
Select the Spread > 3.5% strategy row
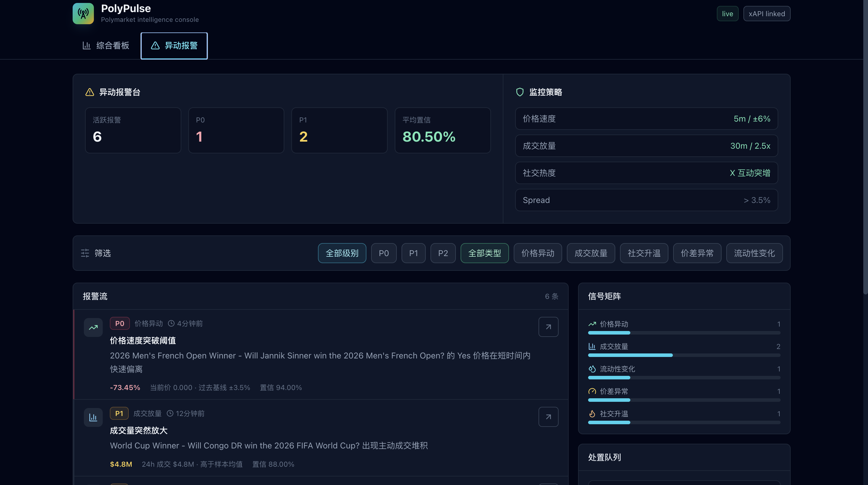point(646,200)
